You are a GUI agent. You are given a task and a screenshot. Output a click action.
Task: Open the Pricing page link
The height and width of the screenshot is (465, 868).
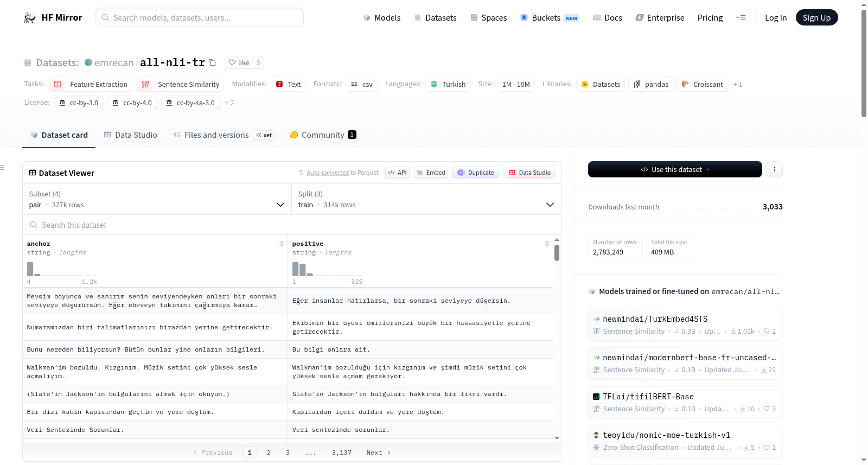click(710, 18)
